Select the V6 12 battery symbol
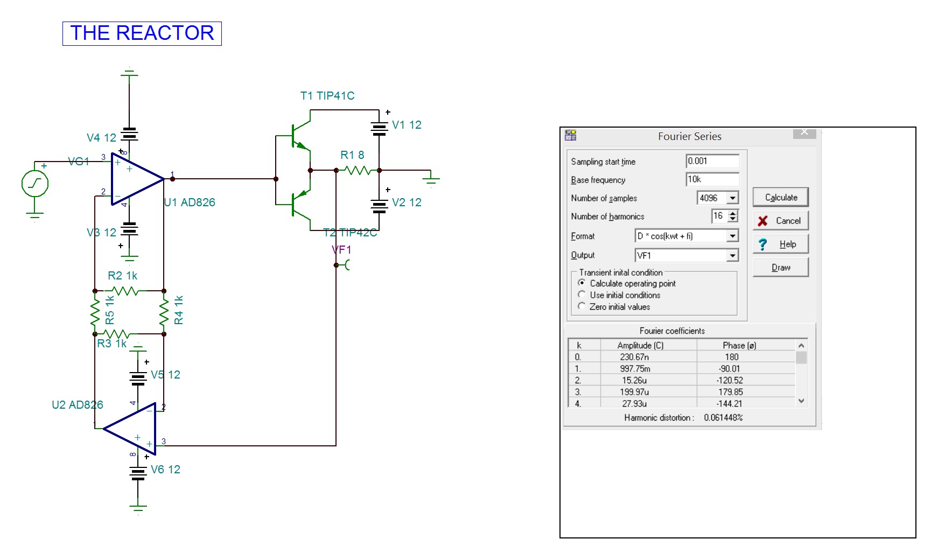The height and width of the screenshot is (560, 938). (x=138, y=473)
